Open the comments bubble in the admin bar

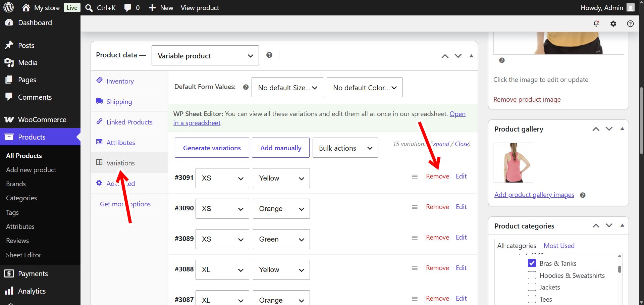(128, 8)
